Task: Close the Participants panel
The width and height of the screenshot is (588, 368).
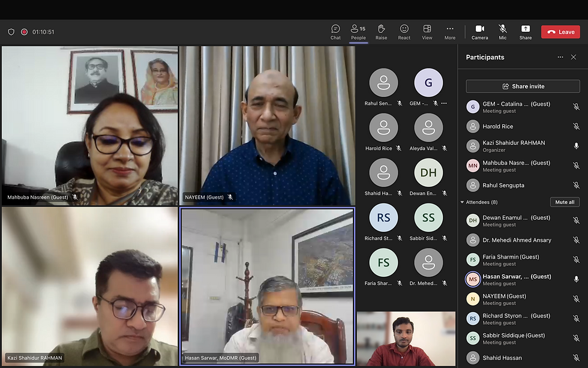Action: [574, 57]
